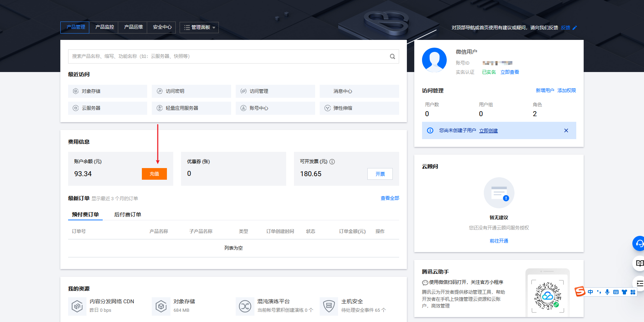Click 添加权限 link
This screenshot has height=322, width=644.
pos(567,90)
